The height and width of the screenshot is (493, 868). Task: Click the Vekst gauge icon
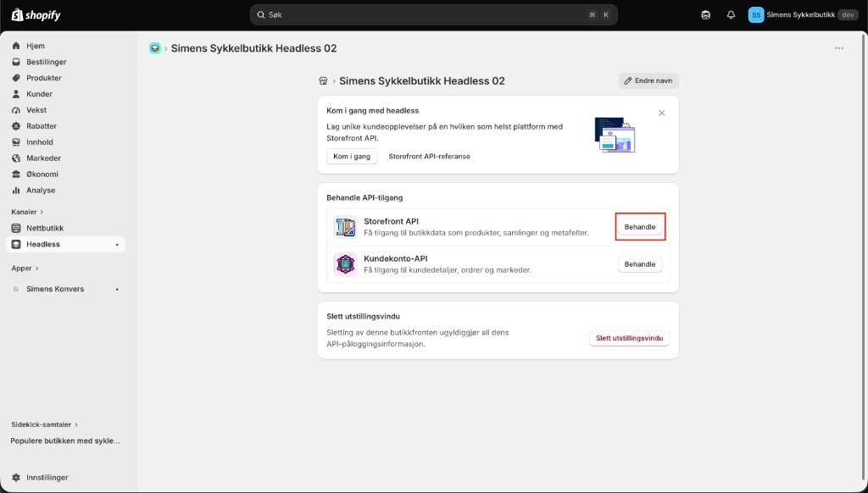coord(16,110)
